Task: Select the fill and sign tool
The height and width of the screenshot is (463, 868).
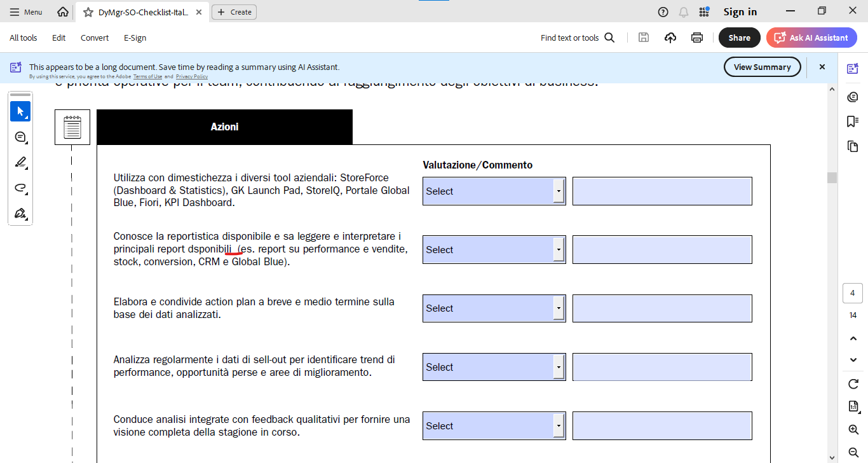Action: coord(20,213)
